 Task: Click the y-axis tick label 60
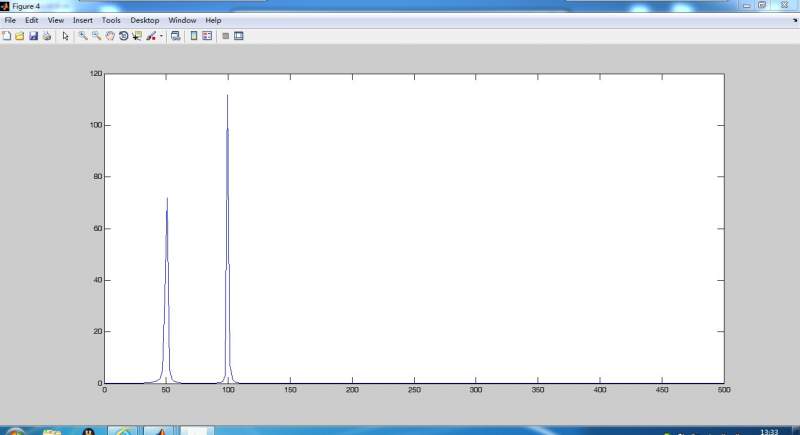click(98, 228)
